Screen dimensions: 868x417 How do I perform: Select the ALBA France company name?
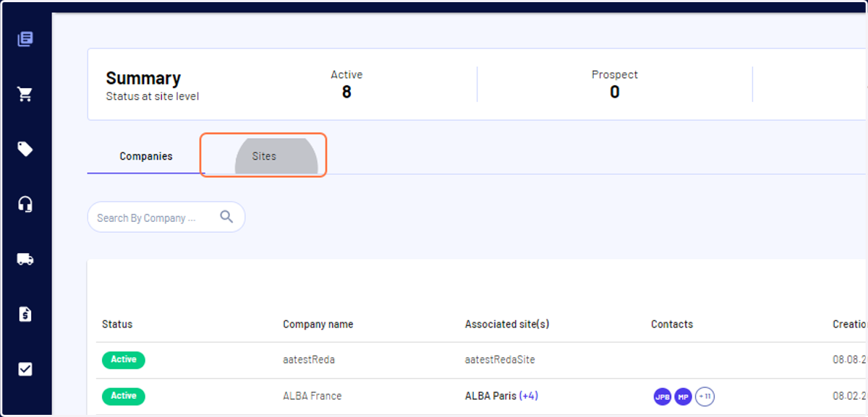click(312, 396)
